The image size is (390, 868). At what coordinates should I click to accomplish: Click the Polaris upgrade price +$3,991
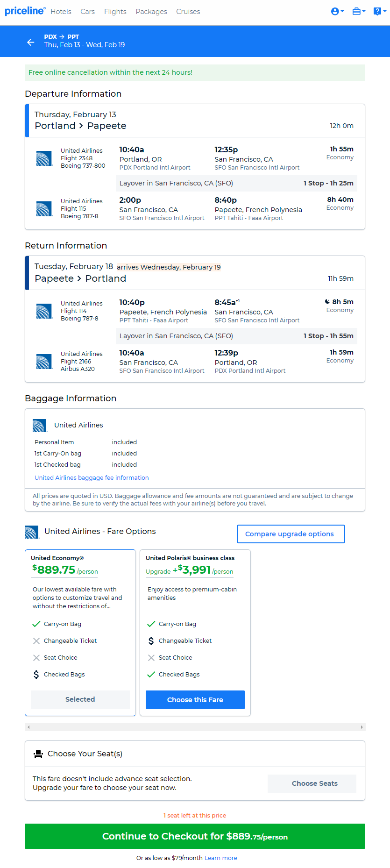[192, 570]
